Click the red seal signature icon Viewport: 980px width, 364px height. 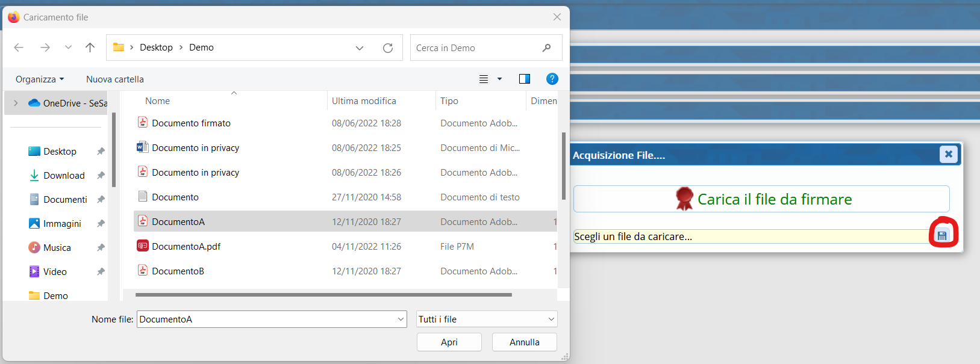coord(684,199)
